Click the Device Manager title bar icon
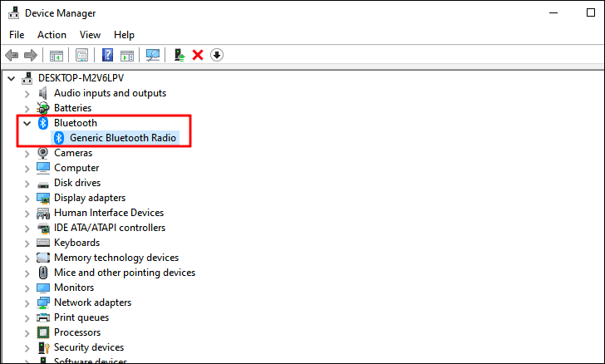Viewport: 605px width, 364px height. point(14,12)
